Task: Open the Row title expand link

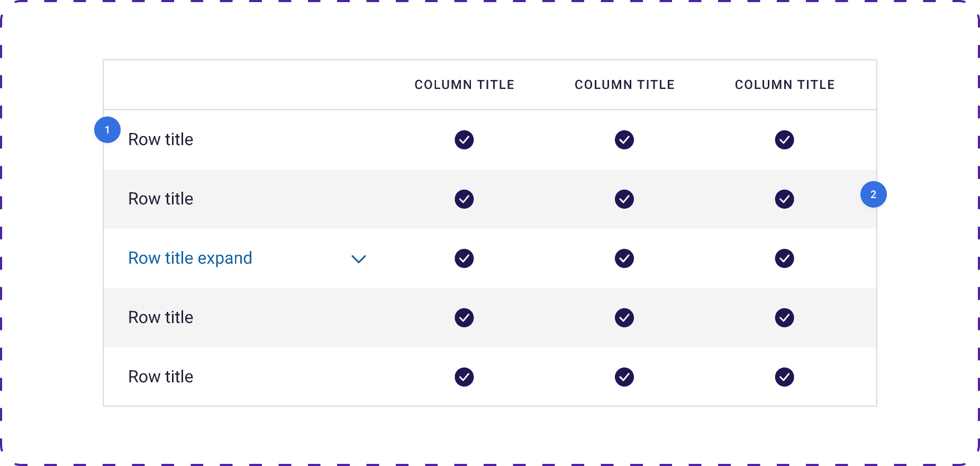Action: point(190,258)
